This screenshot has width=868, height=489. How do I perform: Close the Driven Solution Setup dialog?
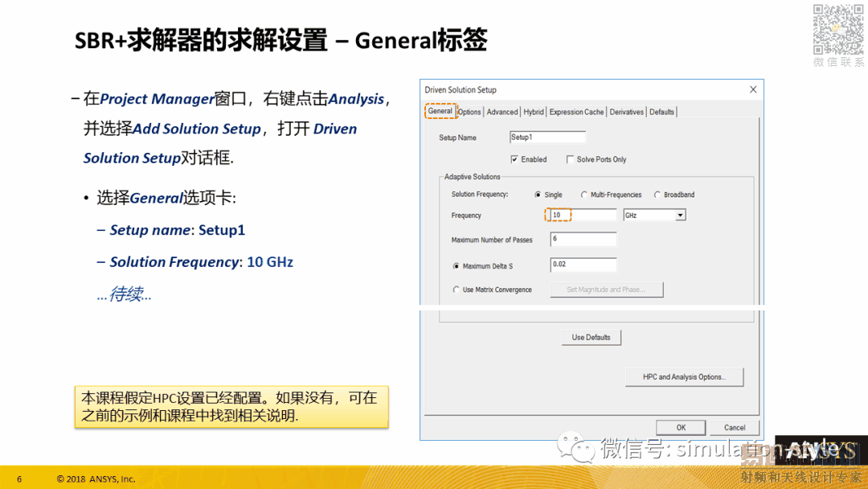tap(753, 90)
